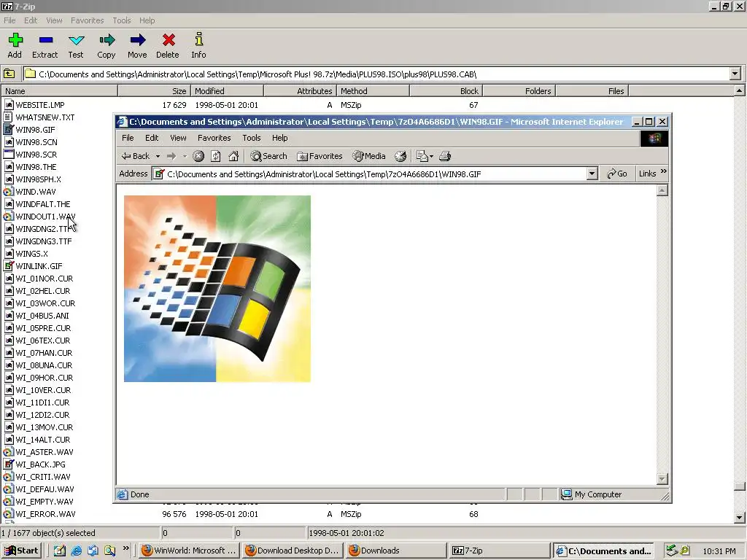This screenshot has height=560, width=747.
Task: Click the Windows 98 logo image
Action: (x=217, y=289)
